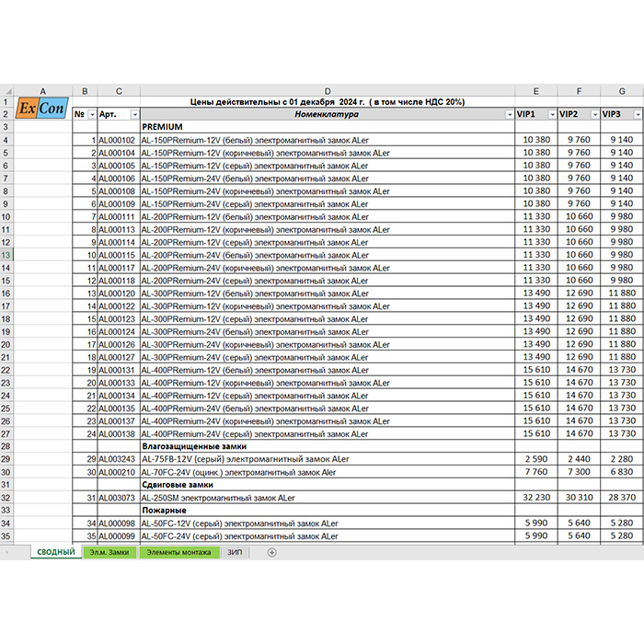The height and width of the screenshot is (644, 644).
Task: Select column E header
Action: tap(535, 91)
